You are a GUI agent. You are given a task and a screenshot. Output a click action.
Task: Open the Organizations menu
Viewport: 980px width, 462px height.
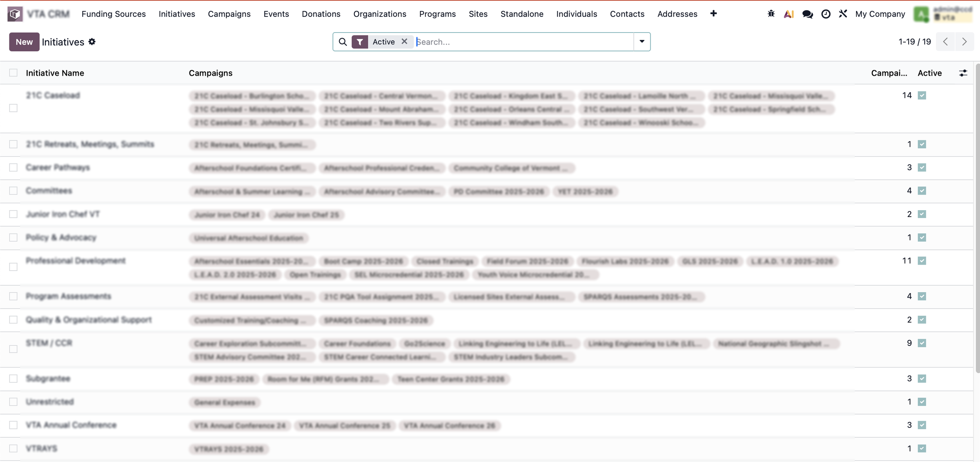(379, 14)
